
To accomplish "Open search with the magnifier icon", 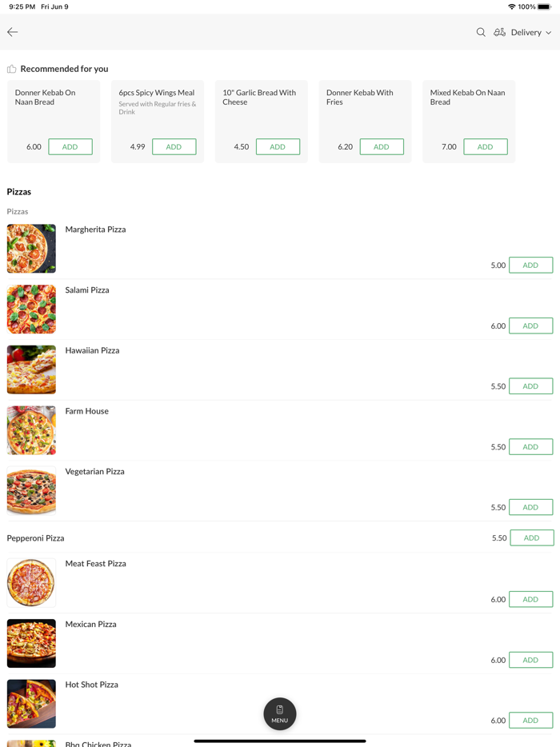I will click(481, 32).
